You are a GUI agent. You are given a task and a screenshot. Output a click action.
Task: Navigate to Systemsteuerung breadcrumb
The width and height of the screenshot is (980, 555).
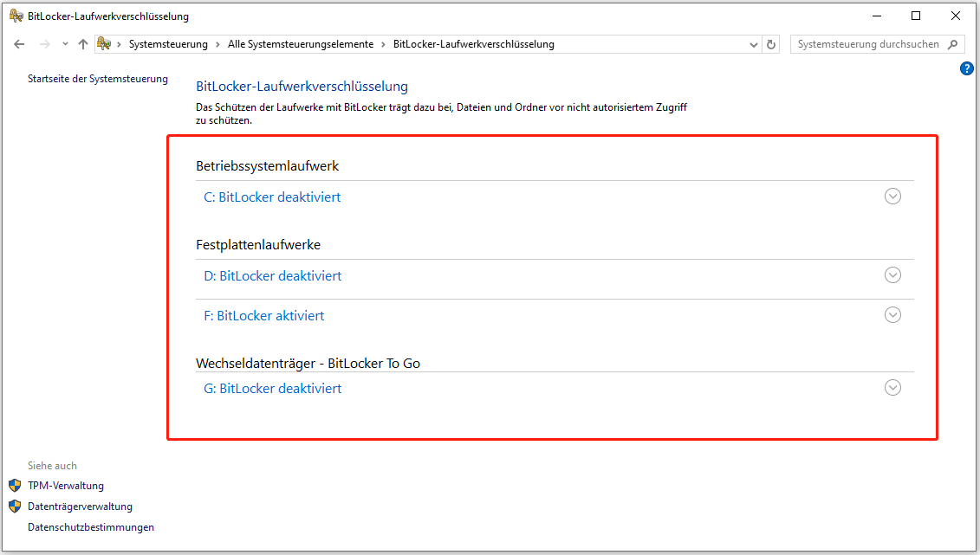(x=168, y=44)
